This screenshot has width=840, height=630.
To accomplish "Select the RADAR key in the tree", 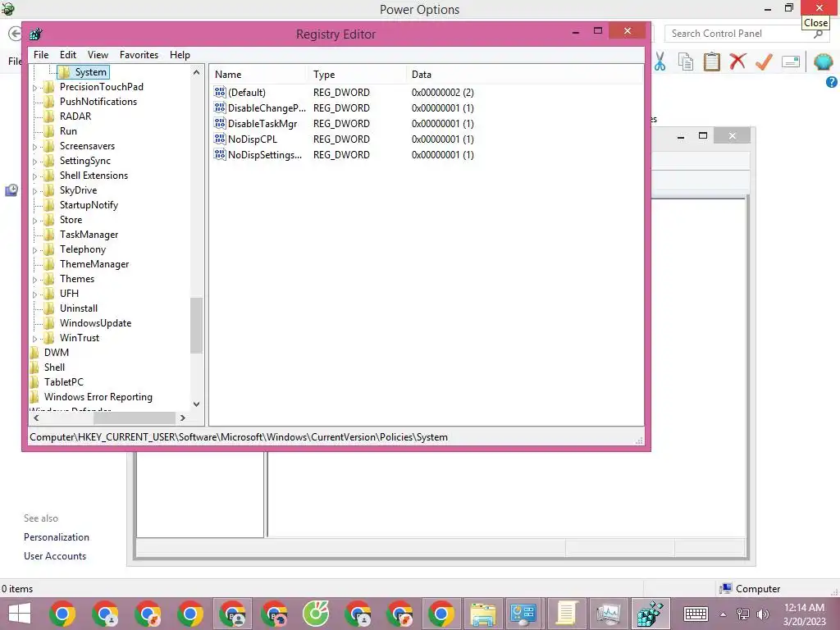I will click(75, 116).
